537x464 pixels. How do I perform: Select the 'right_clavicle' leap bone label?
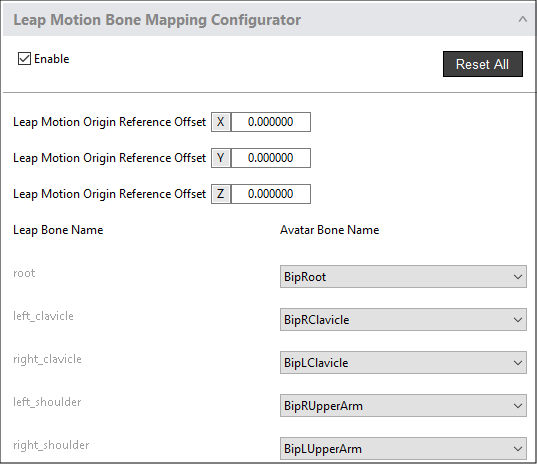(47, 359)
